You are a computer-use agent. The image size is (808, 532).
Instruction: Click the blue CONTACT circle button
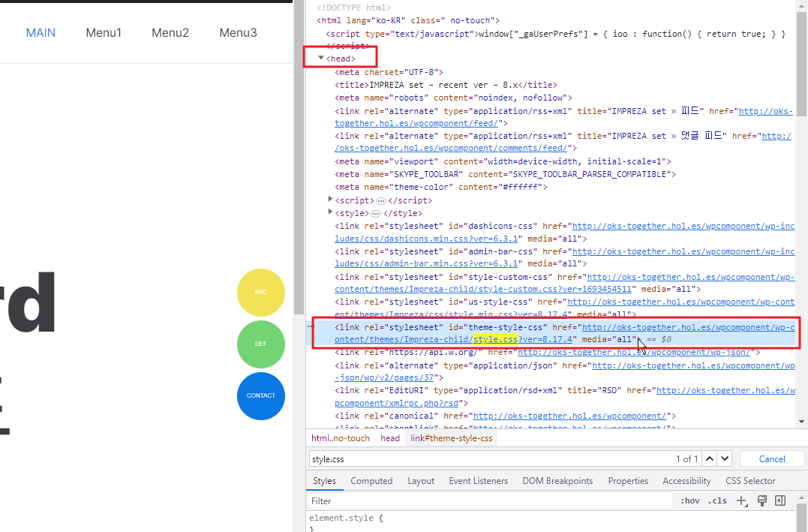tap(261, 396)
